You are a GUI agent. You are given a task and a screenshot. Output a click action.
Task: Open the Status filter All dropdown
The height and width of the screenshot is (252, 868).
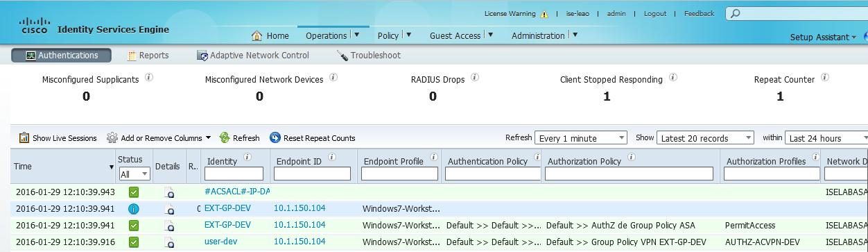(134, 174)
